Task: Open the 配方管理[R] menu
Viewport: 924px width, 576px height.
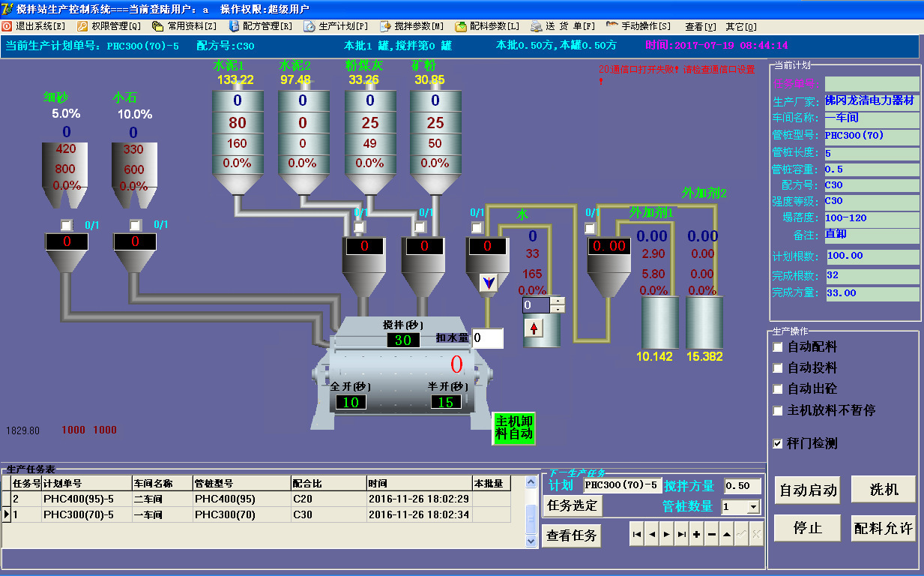Action: pyautogui.click(x=261, y=26)
